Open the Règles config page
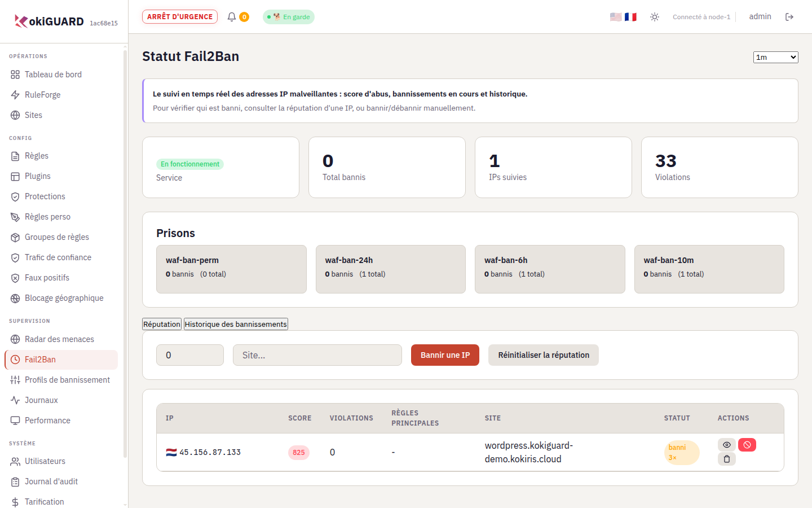 tap(61, 156)
